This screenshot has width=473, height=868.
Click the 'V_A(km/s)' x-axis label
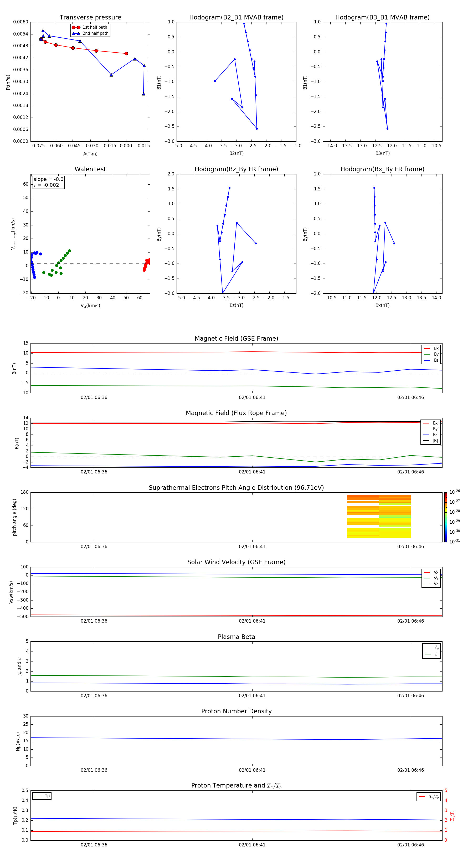click(x=90, y=306)
